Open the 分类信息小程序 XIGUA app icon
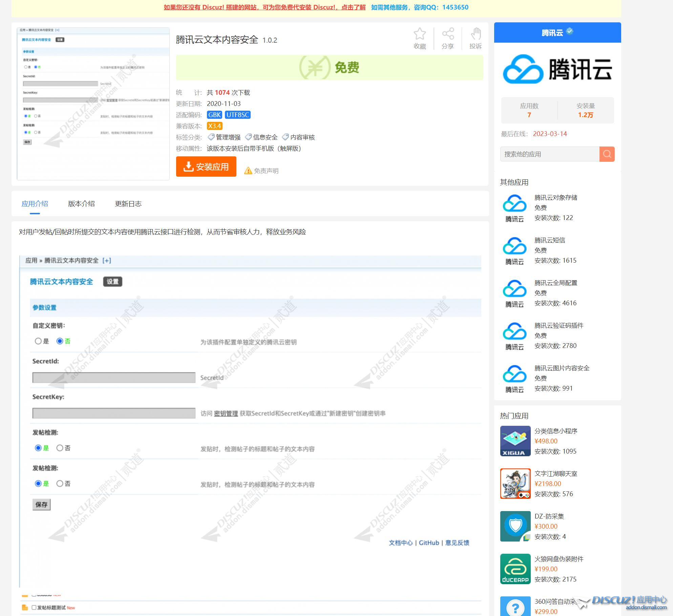Image resolution: width=673 pixels, height=616 pixels. click(515, 441)
